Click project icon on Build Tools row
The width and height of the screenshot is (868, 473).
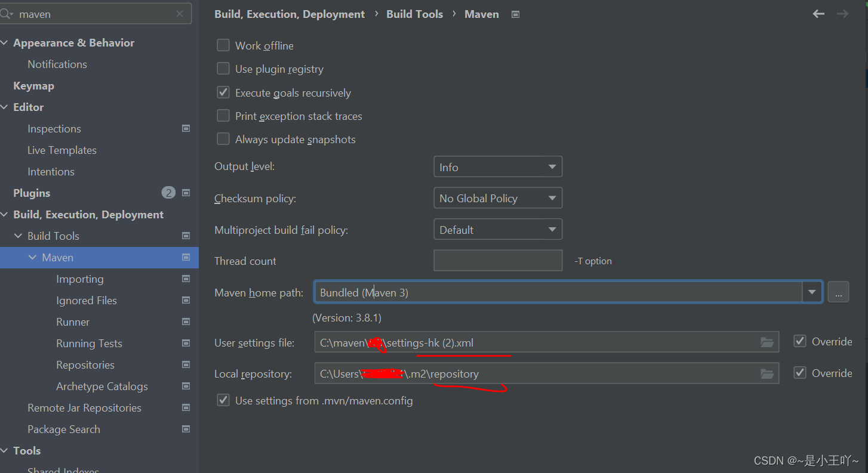pos(186,236)
